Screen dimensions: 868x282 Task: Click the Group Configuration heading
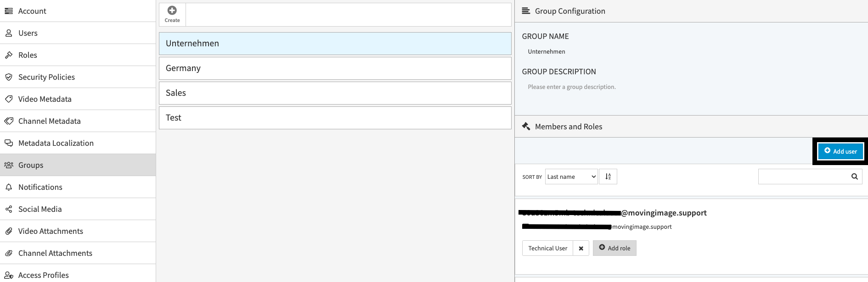570,11
